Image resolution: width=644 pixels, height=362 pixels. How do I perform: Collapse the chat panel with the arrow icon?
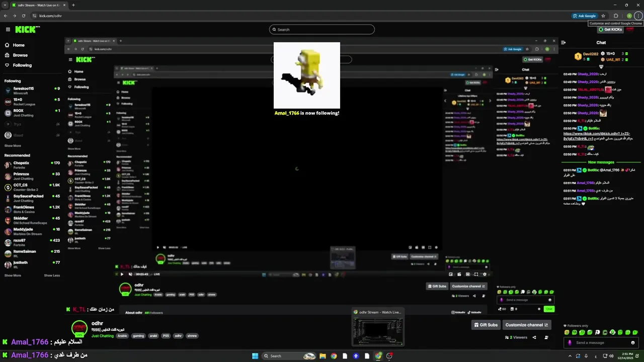point(563,43)
